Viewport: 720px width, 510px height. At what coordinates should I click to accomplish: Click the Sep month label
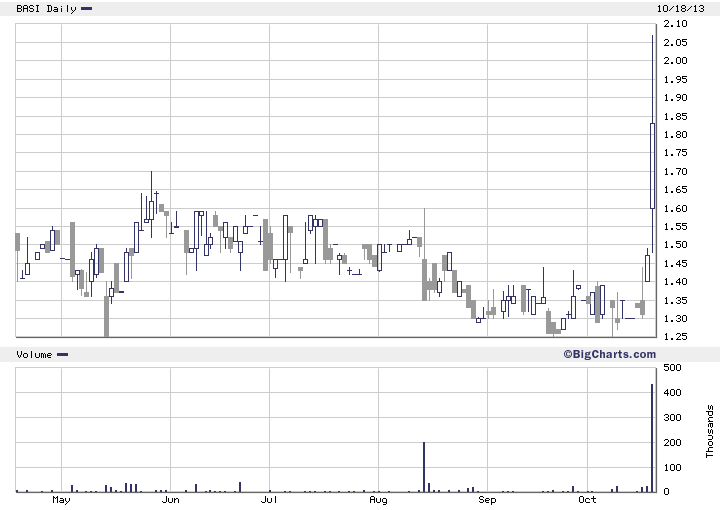(487, 499)
